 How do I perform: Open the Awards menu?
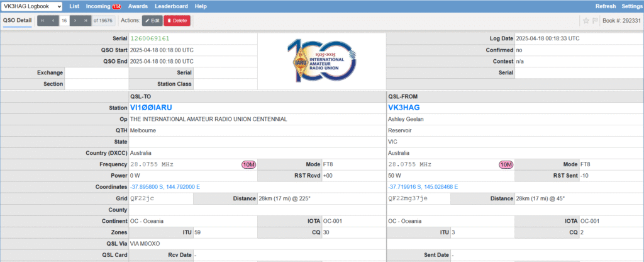pos(137,6)
